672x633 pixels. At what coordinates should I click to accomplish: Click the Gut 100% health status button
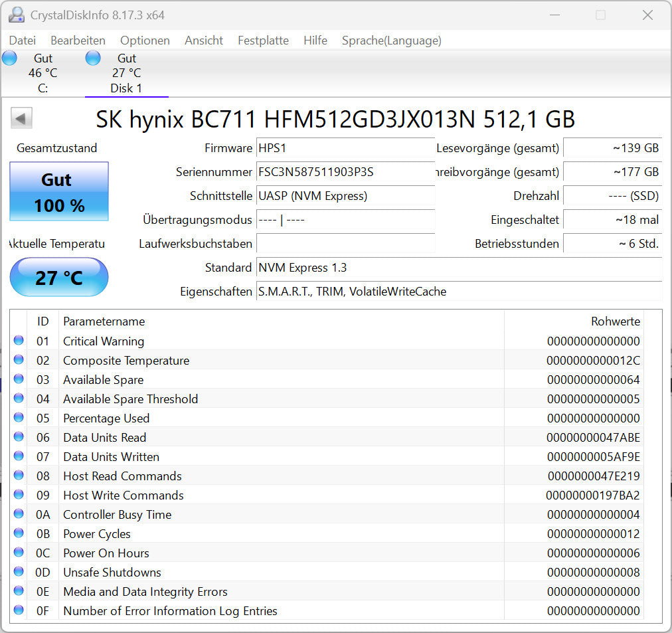(58, 192)
